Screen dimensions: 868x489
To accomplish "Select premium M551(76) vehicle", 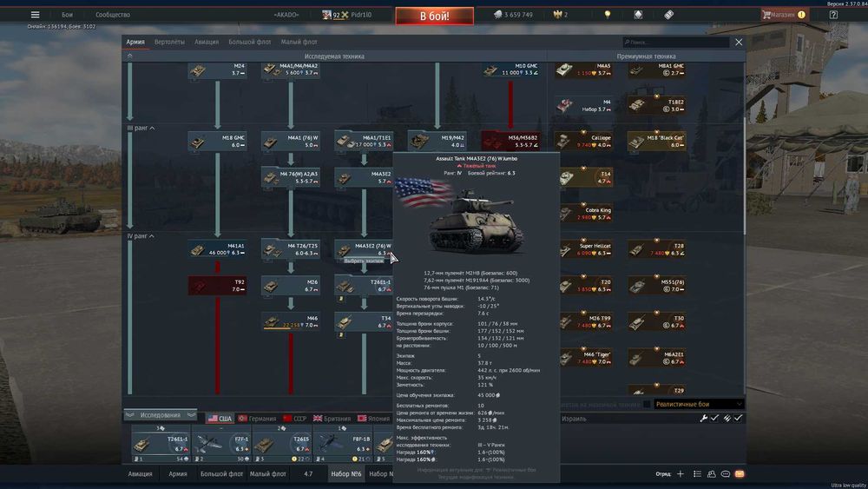I will coord(656,285).
